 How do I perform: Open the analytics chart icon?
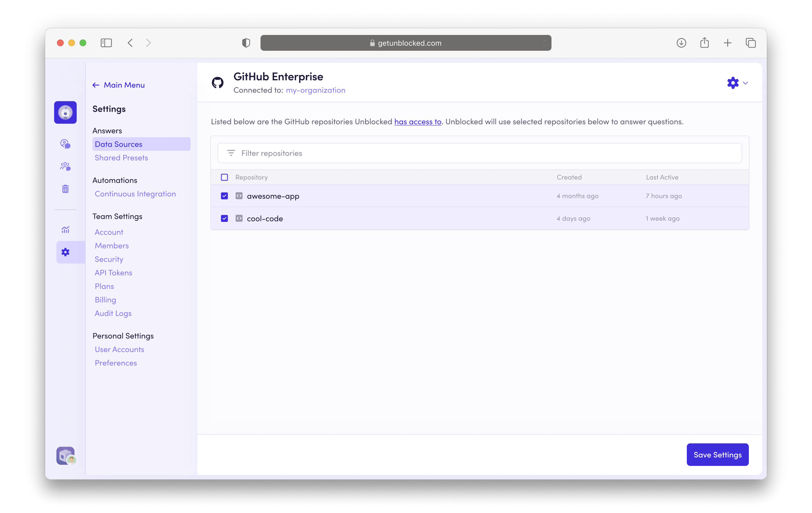(x=65, y=229)
